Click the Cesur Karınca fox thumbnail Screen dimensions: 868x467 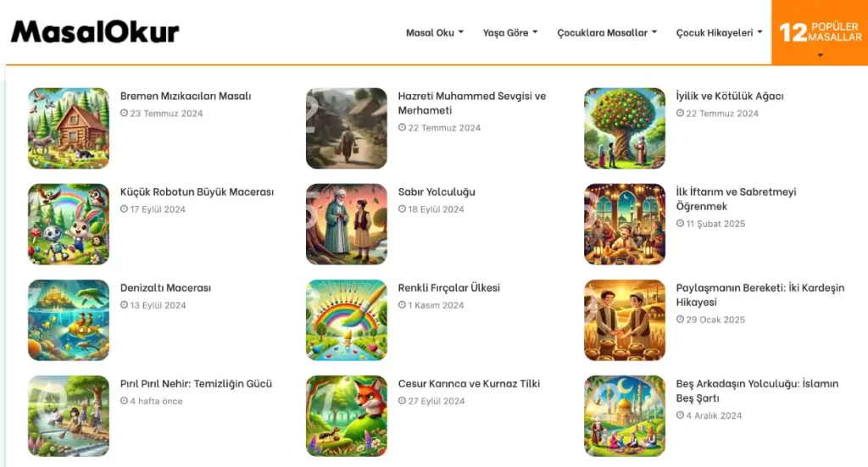(347, 416)
